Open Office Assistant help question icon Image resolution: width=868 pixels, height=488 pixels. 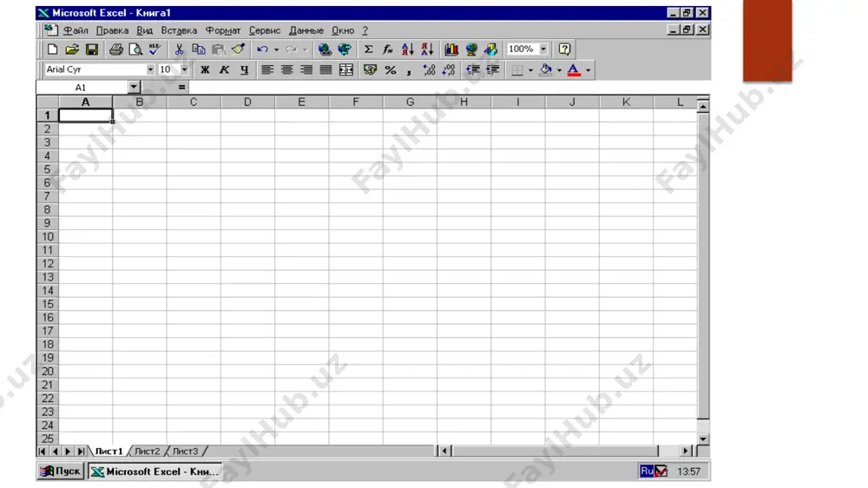(x=564, y=49)
